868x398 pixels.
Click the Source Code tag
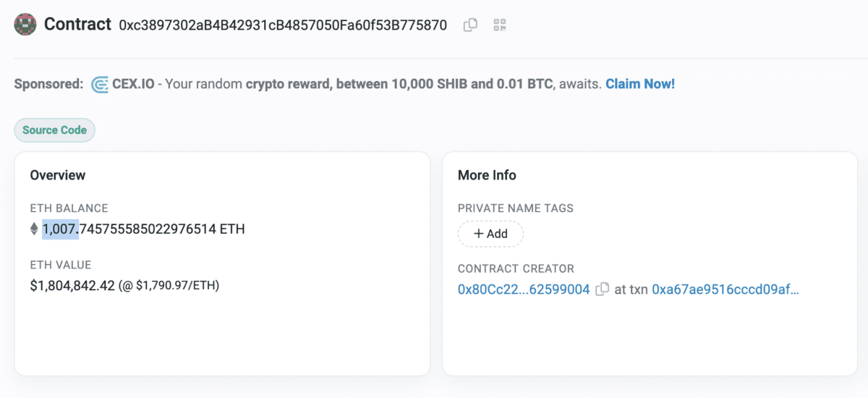(x=55, y=130)
